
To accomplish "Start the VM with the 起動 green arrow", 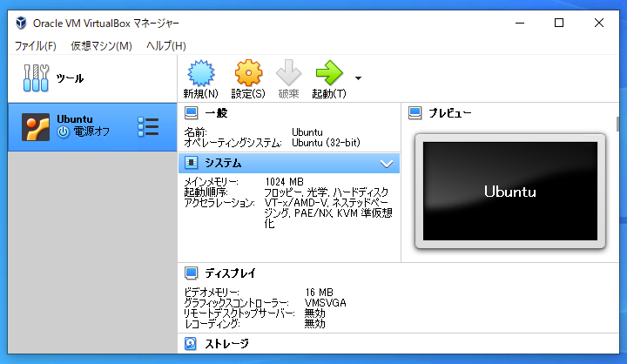I will tap(329, 73).
